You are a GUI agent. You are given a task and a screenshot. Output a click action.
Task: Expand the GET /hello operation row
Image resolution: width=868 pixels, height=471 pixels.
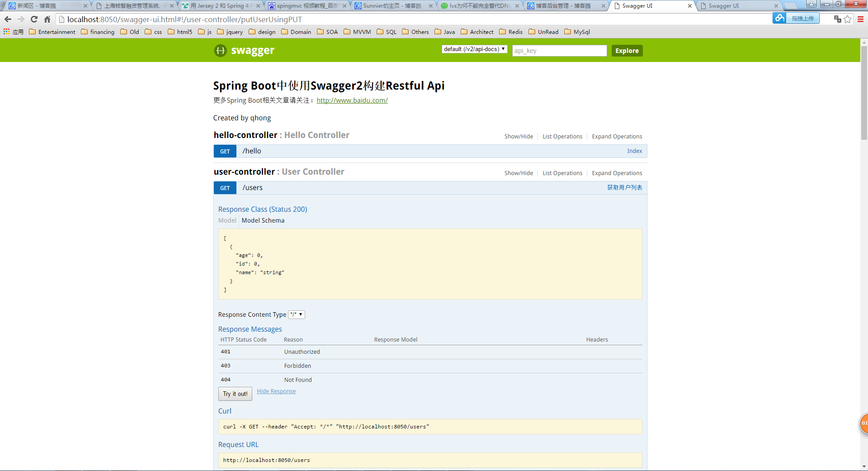click(x=430, y=151)
